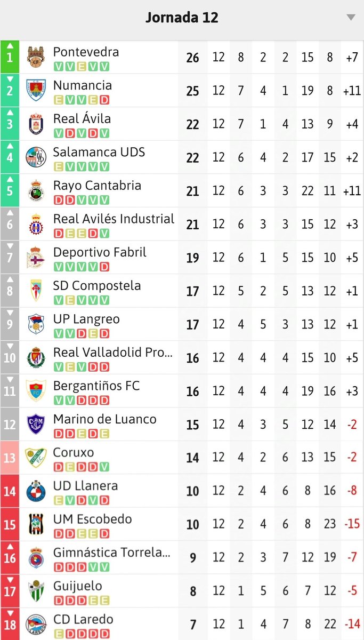Click the Numancia club crest
364x640 pixels.
(x=36, y=91)
